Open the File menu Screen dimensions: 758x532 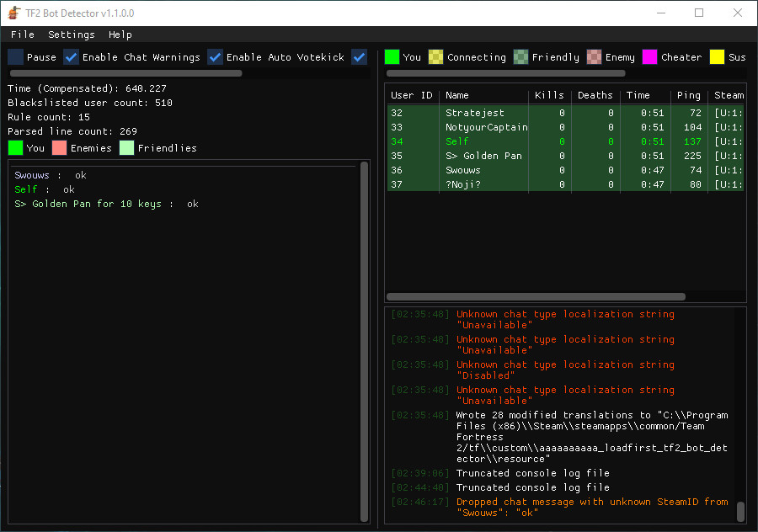pos(23,35)
